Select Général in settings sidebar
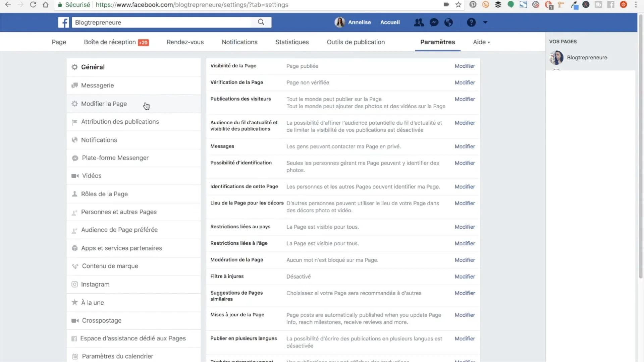The width and height of the screenshot is (644, 362). point(133,67)
